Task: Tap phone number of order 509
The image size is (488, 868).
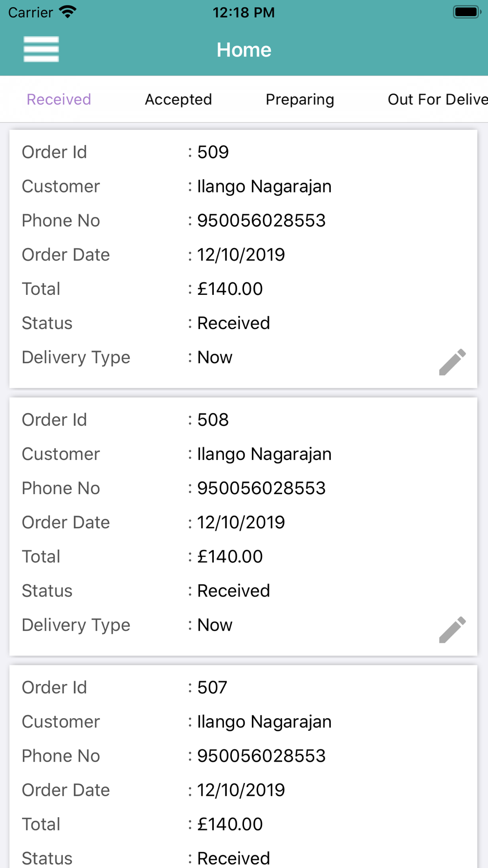Action: pos(261,221)
